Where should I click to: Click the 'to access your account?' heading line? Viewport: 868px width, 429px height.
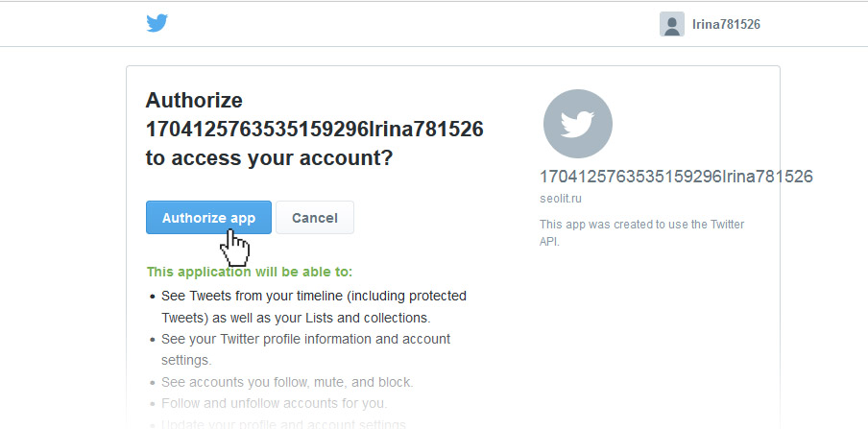pos(269,158)
